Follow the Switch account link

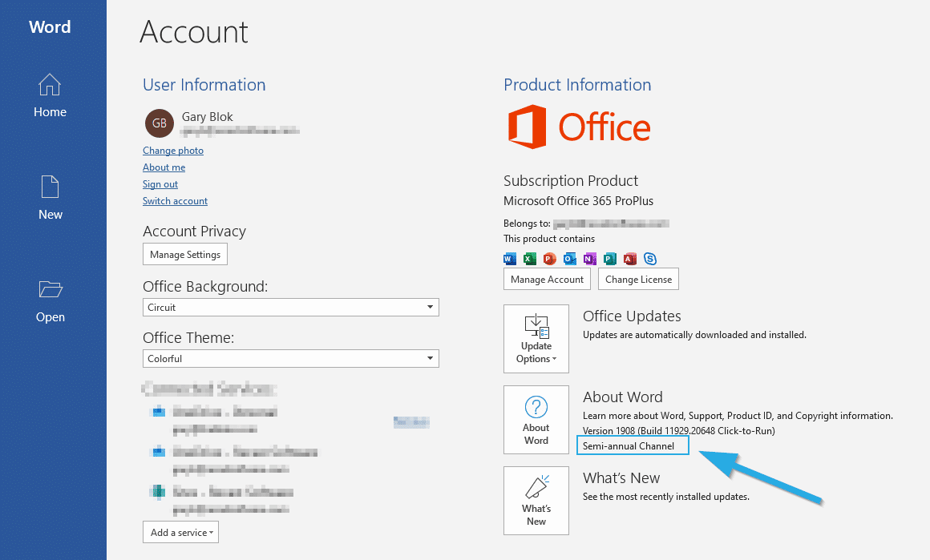(175, 201)
